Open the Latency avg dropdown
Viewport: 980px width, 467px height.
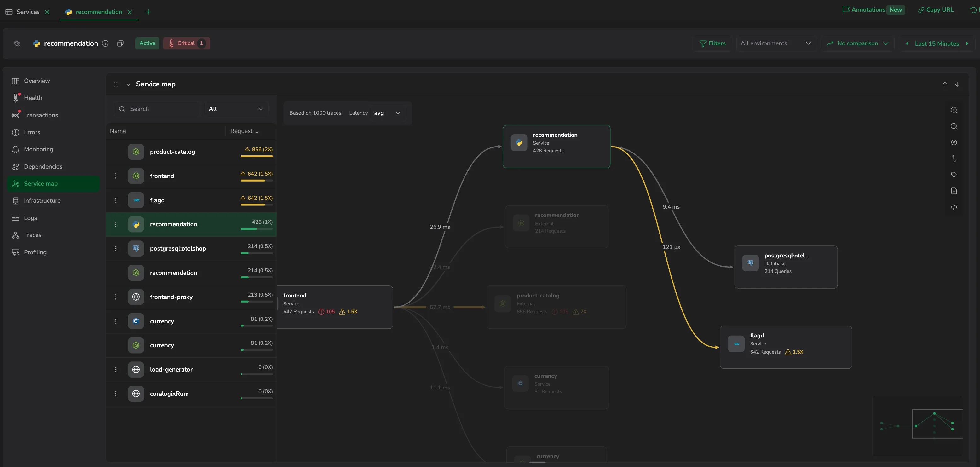[387, 113]
